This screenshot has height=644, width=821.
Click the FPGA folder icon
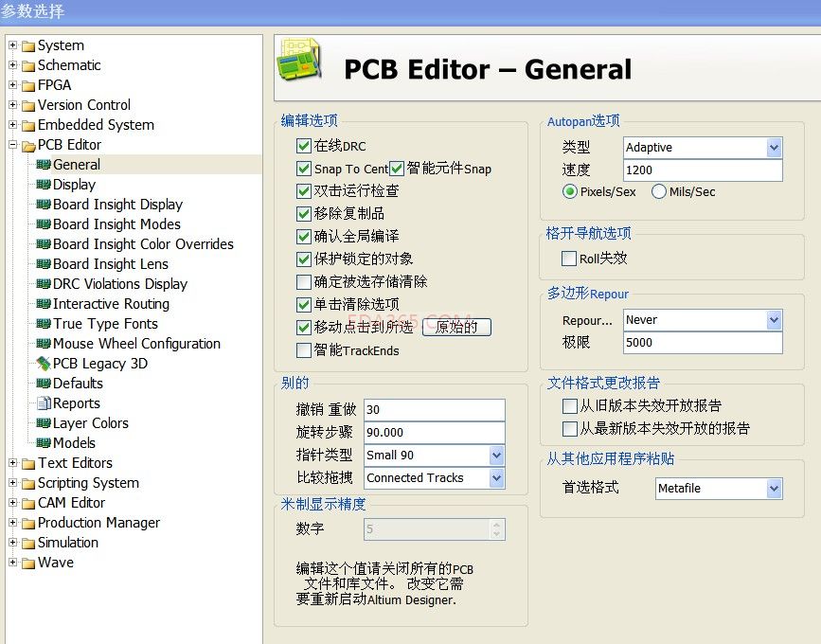point(28,86)
